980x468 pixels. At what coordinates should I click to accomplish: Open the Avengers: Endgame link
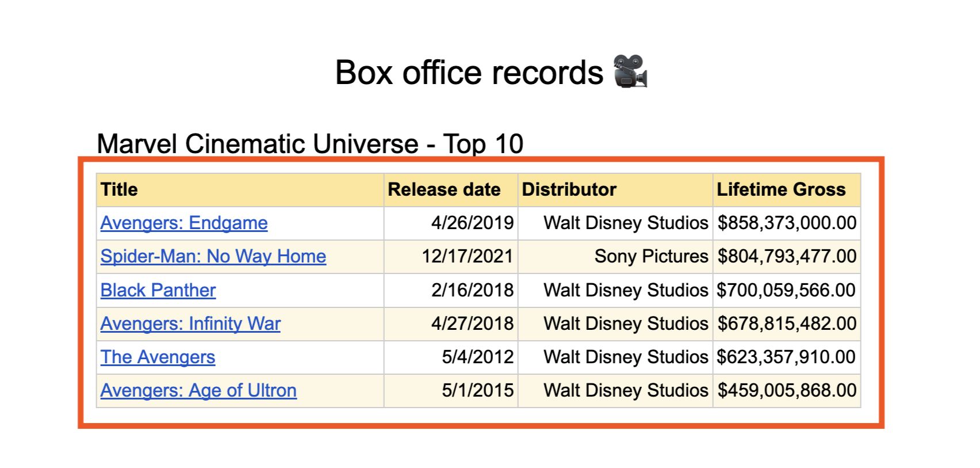(184, 223)
